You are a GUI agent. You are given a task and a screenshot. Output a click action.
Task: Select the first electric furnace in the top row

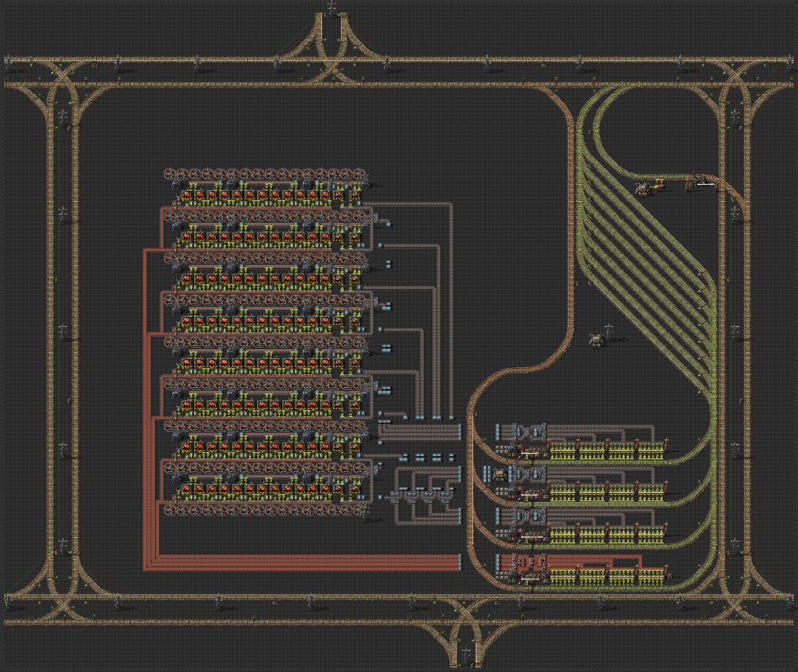click(x=187, y=195)
